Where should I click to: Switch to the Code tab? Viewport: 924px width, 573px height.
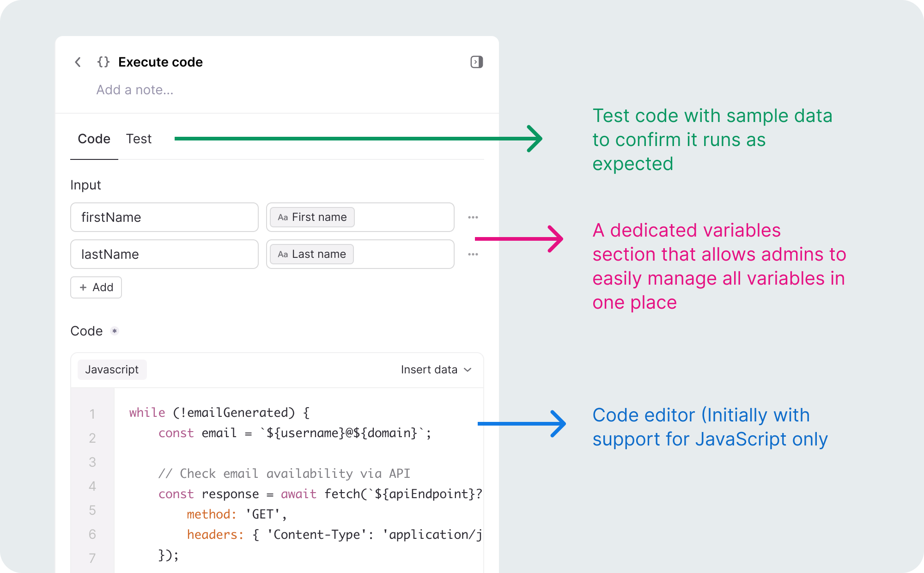click(x=94, y=139)
